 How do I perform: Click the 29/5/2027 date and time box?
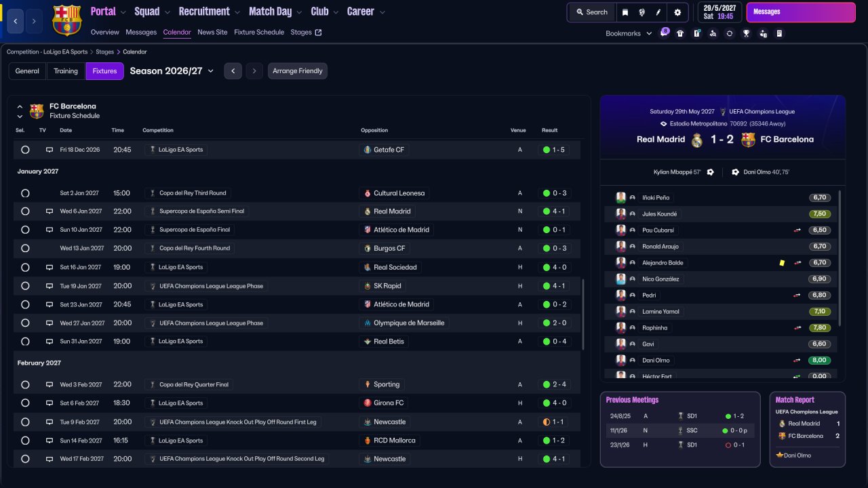click(x=719, y=12)
